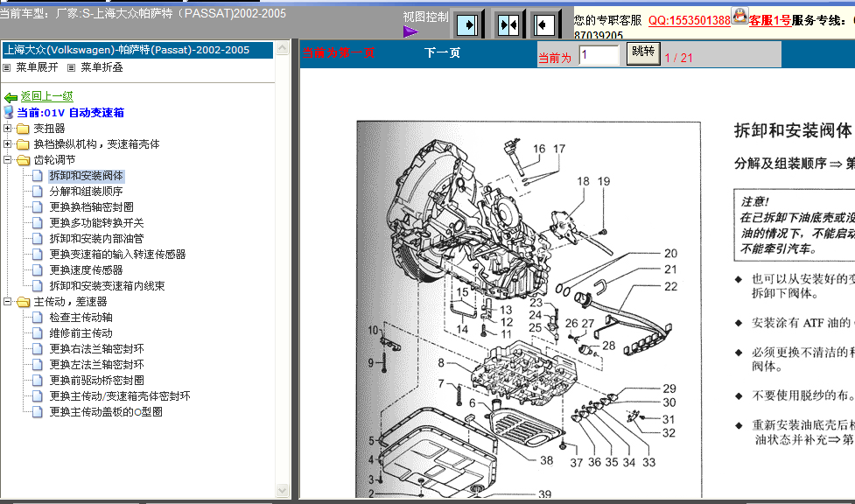The height and width of the screenshot is (504, 855).
Task: Click page icon next to 分解和组装顺序
Action: [37, 192]
